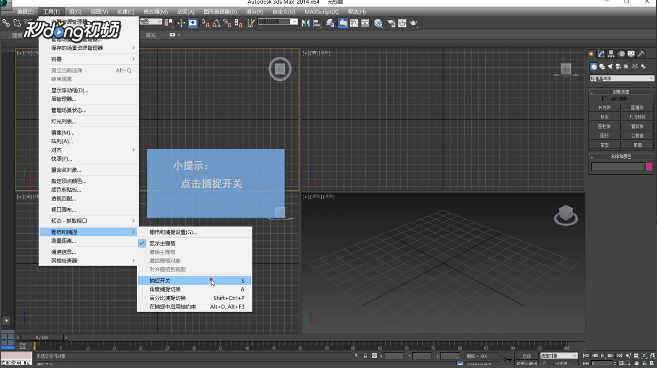Expand the Align submenu in Tools menu
Screen dimensions: 657x368
[x=88, y=150]
